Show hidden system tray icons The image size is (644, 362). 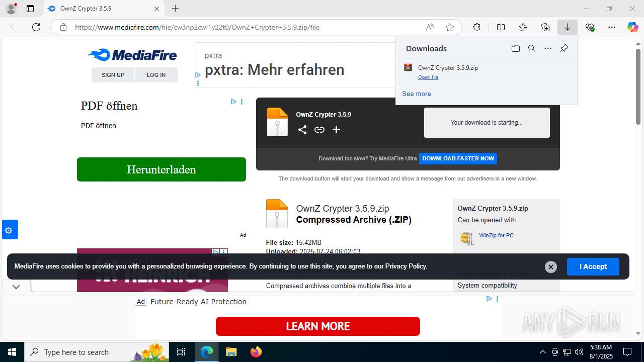(542, 352)
